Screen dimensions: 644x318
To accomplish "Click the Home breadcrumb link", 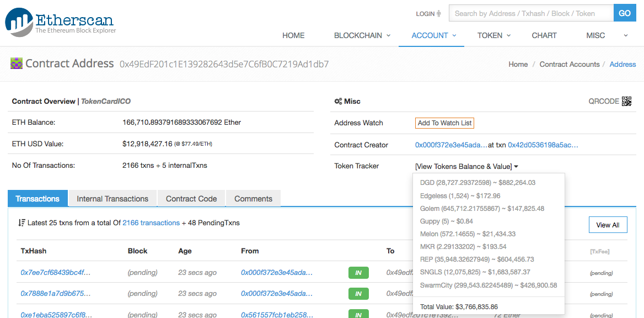I will pos(518,64).
